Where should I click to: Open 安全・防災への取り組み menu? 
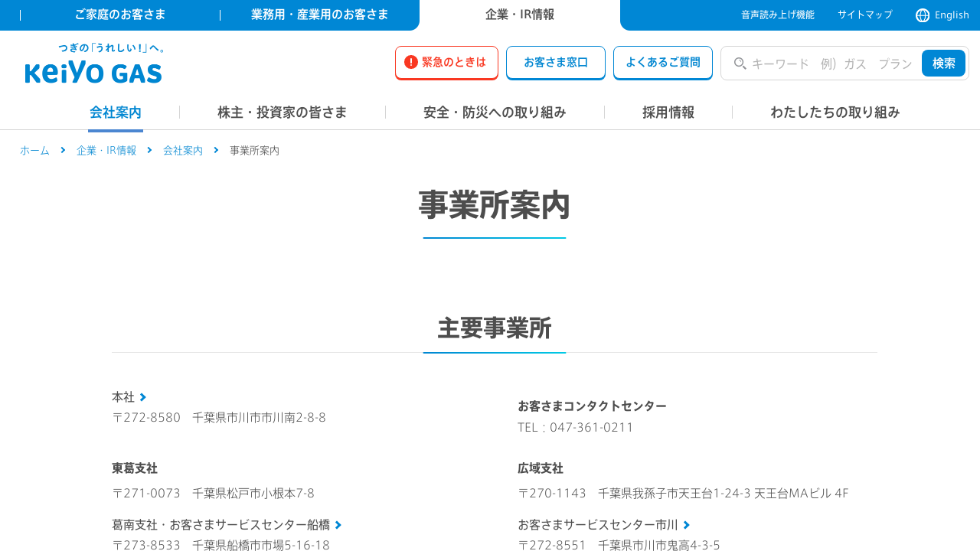(495, 112)
